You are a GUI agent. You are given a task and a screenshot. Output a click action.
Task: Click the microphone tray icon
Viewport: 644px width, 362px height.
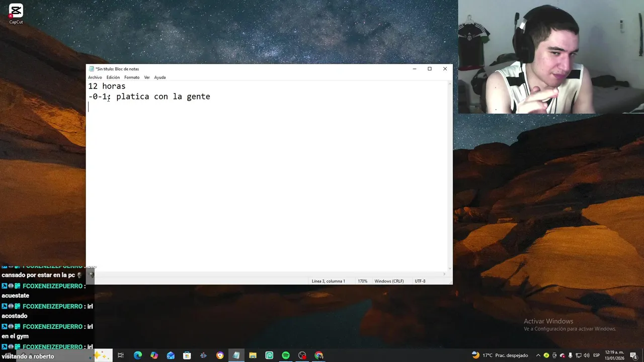point(570,355)
